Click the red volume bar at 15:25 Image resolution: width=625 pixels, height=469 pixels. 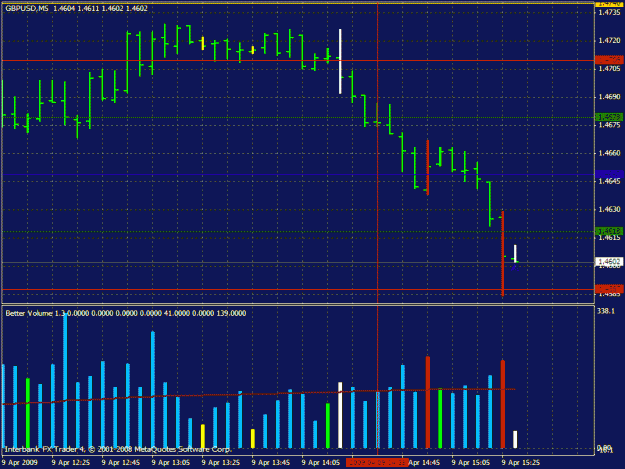pyautogui.click(x=503, y=404)
